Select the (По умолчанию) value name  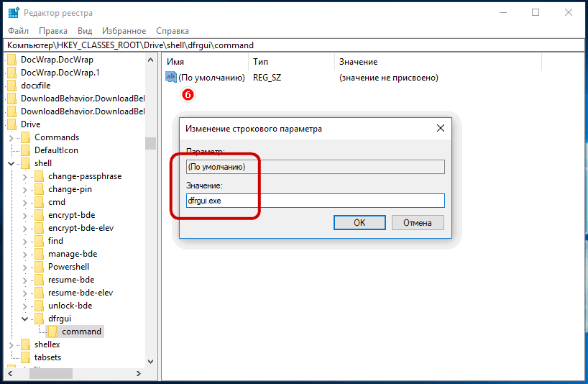pos(211,78)
